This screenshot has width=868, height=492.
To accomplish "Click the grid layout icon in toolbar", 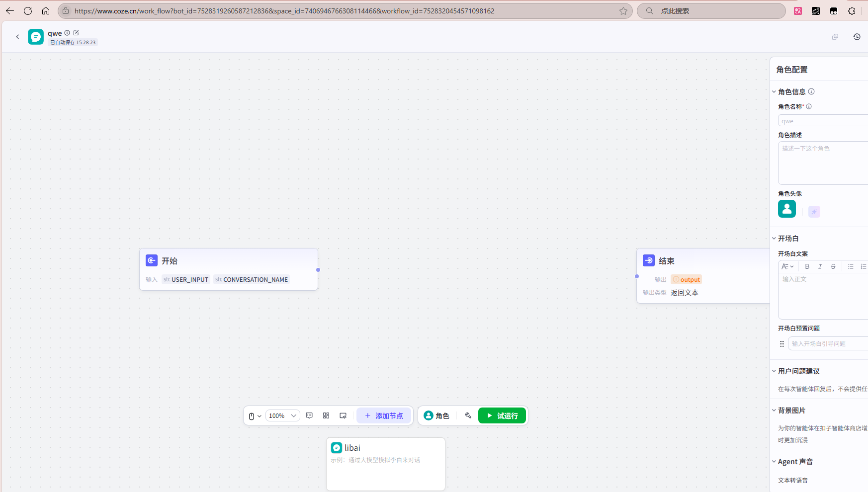I will [326, 415].
